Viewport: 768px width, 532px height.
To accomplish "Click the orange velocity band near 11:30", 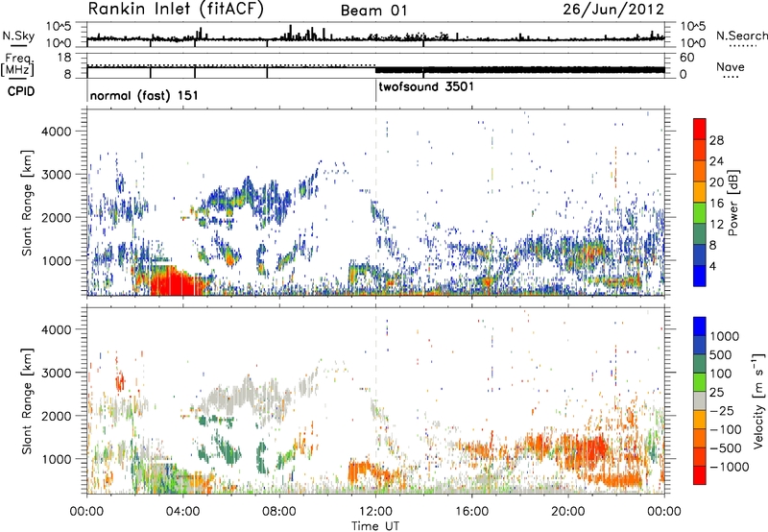I will pos(362,471).
